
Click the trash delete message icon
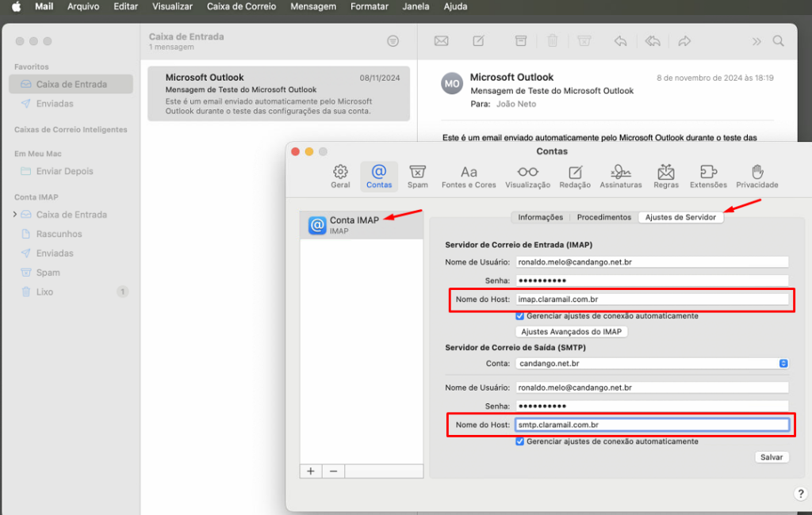[x=553, y=41]
